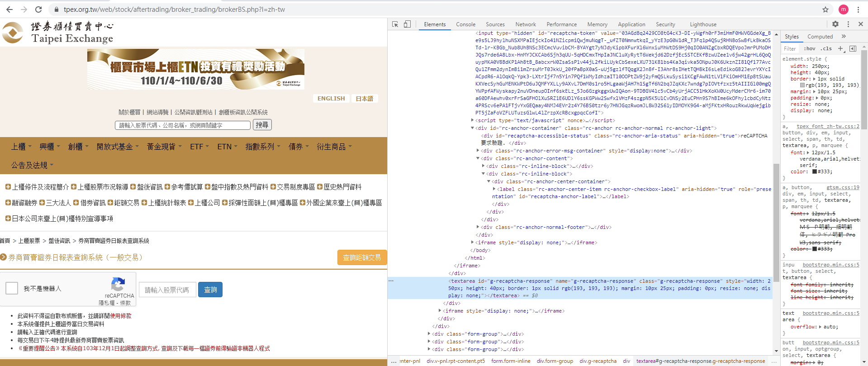Close the DevTools panel
The height and width of the screenshot is (366, 868).
coord(861,24)
